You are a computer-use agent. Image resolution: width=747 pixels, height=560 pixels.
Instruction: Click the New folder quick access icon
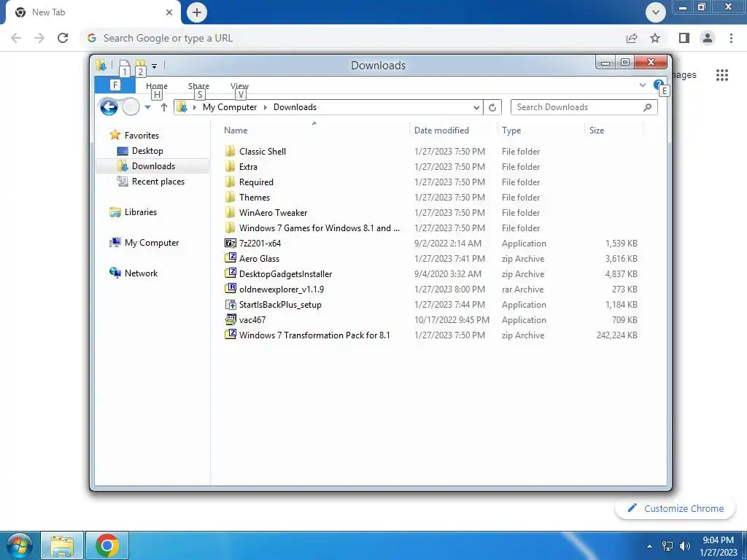coord(140,66)
